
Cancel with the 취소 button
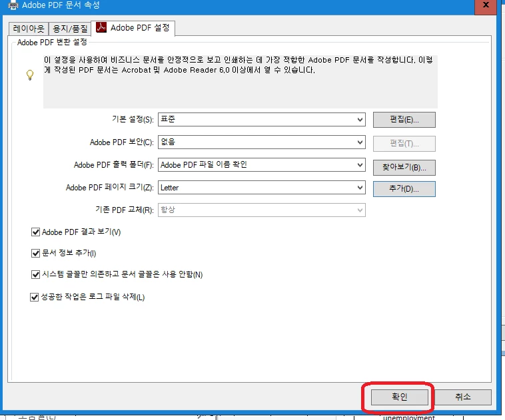click(463, 397)
